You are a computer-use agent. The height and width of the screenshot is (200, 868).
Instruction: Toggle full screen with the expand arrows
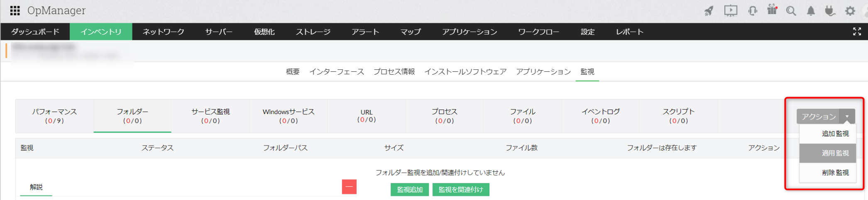click(857, 32)
